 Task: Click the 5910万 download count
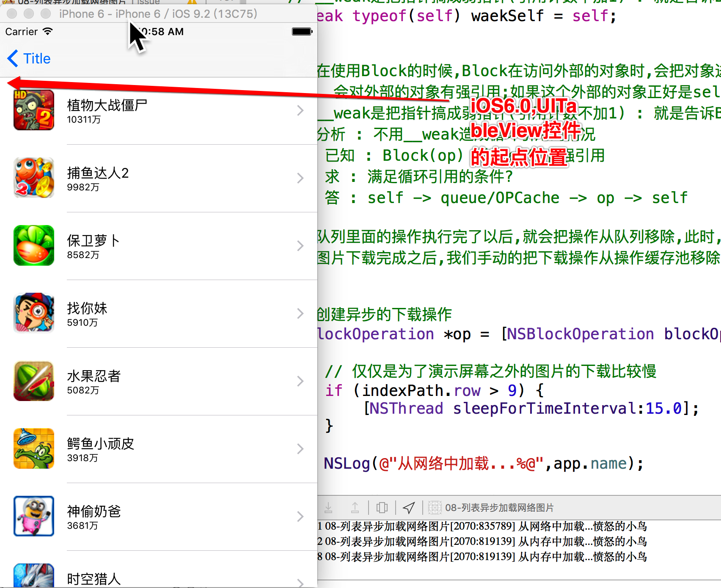83,323
